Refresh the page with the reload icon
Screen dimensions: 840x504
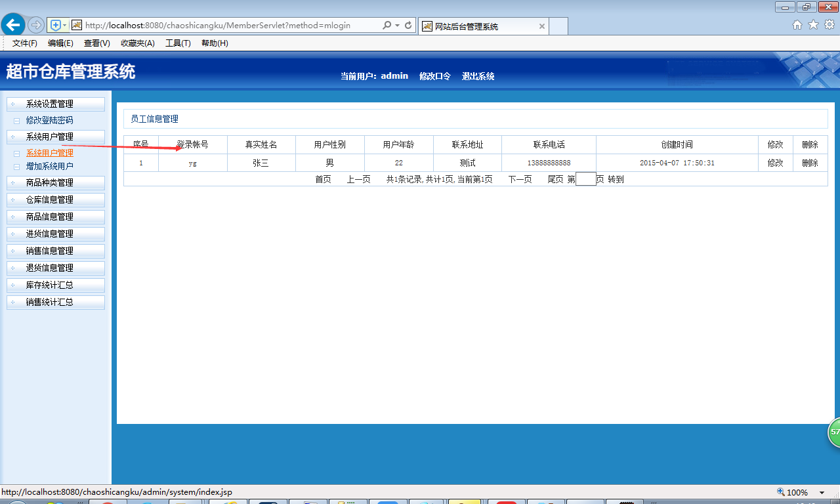point(408,25)
